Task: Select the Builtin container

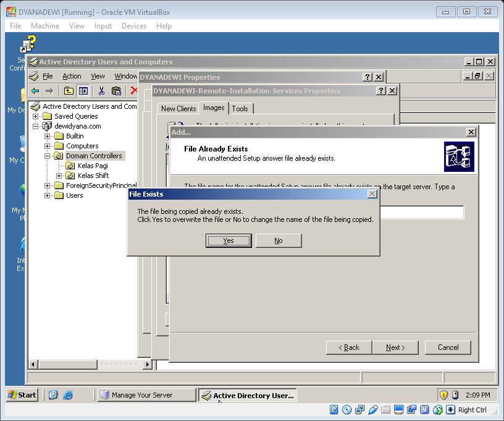Action: pos(75,137)
